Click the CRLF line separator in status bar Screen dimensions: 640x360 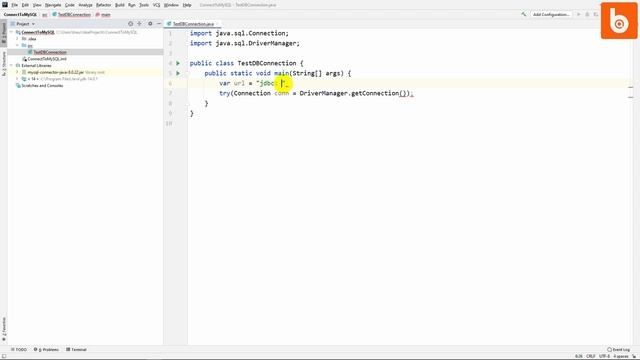click(591, 356)
